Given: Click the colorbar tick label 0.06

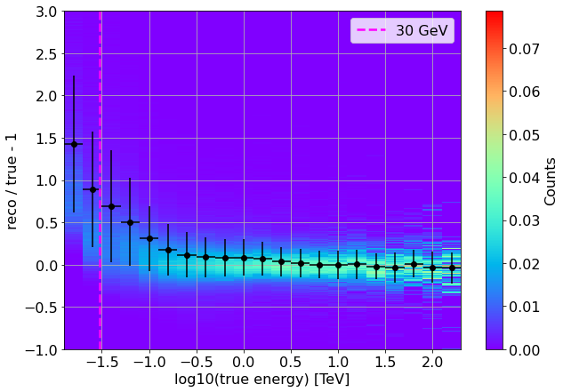Looking at the screenshot, I should (524, 92).
